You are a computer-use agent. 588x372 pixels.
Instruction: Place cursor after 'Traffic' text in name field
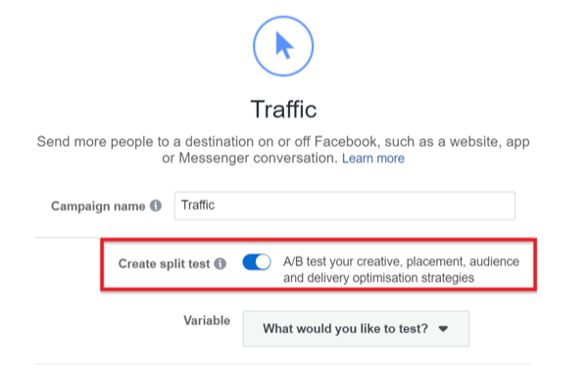pos(216,206)
